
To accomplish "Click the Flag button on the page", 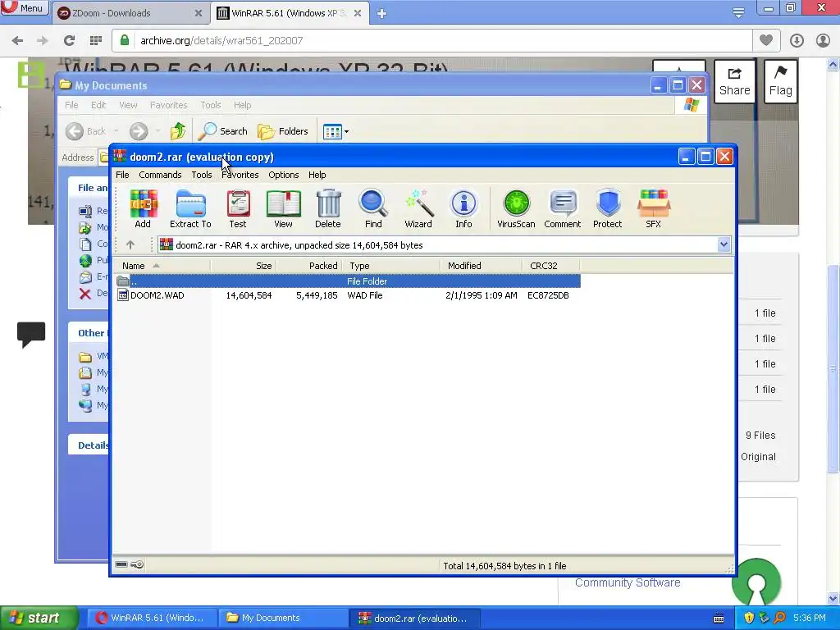I will [781, 81].
